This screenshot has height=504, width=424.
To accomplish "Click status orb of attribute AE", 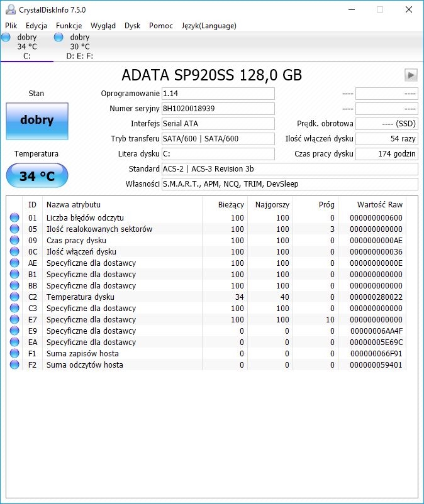I will click(14, 263).
